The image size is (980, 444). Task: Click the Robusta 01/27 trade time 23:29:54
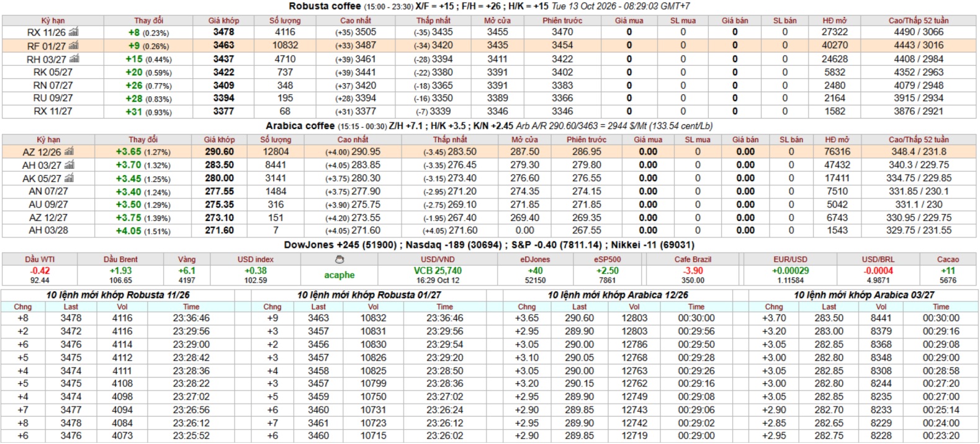click(x=444, y=344)
